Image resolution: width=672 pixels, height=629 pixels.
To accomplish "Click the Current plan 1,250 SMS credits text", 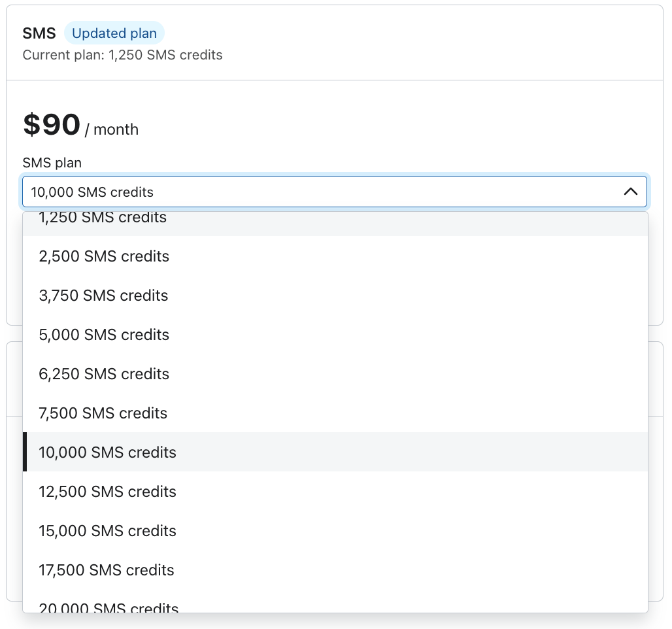I will [x=122, y=55].
